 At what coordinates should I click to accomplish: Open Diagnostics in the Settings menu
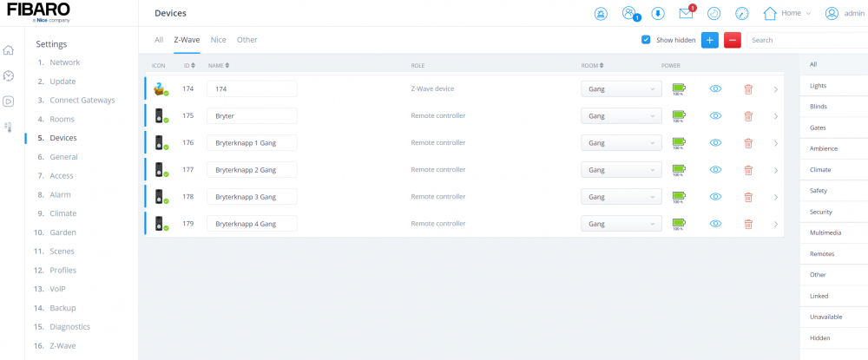[69, 327]
